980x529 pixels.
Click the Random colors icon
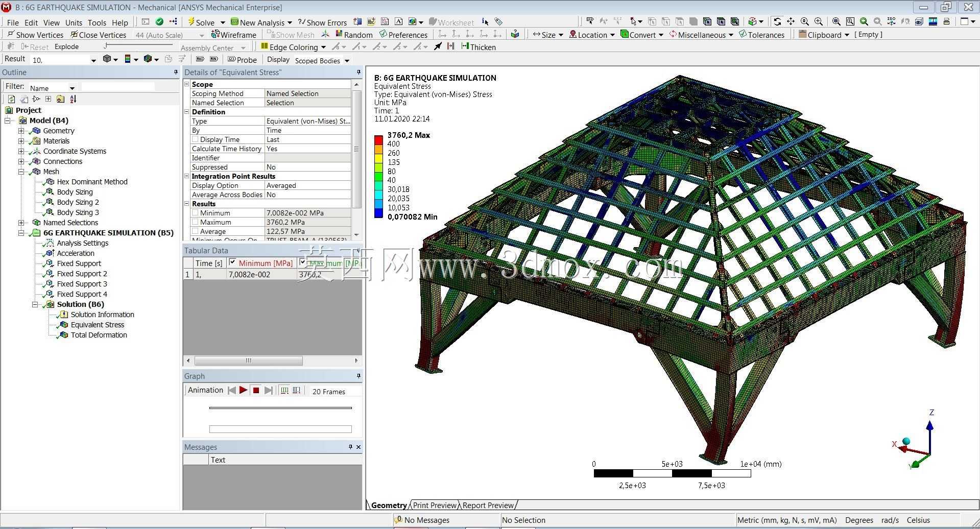(339, 34)
